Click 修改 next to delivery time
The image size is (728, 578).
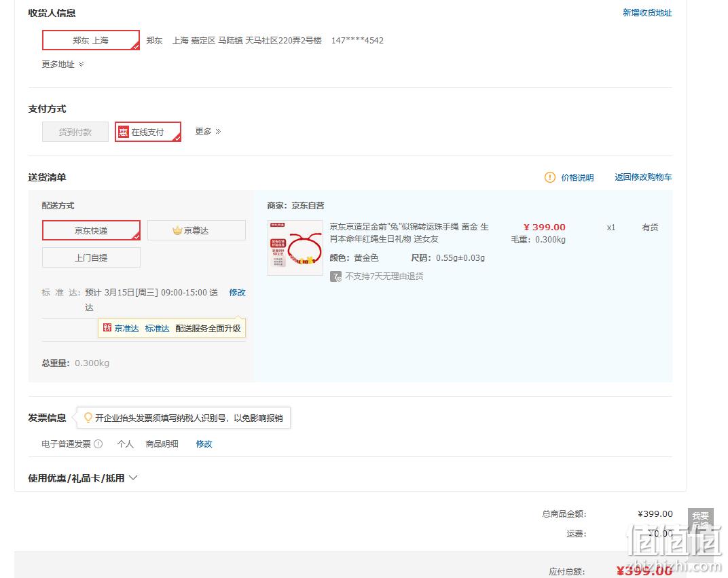(237, 293)
